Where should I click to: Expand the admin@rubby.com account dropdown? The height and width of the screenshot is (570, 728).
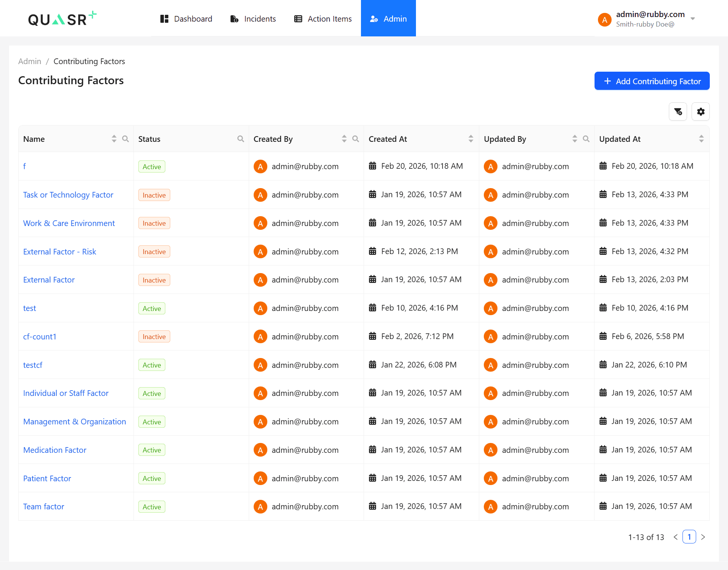pos(693,19)
